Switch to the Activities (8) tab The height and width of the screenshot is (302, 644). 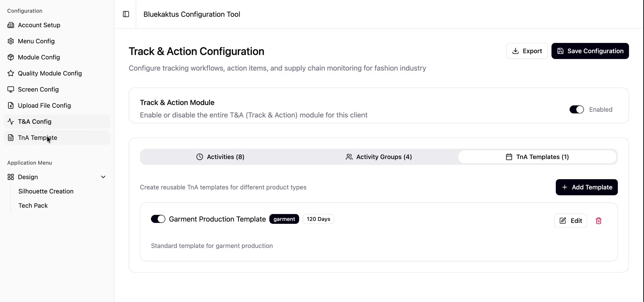220,157
